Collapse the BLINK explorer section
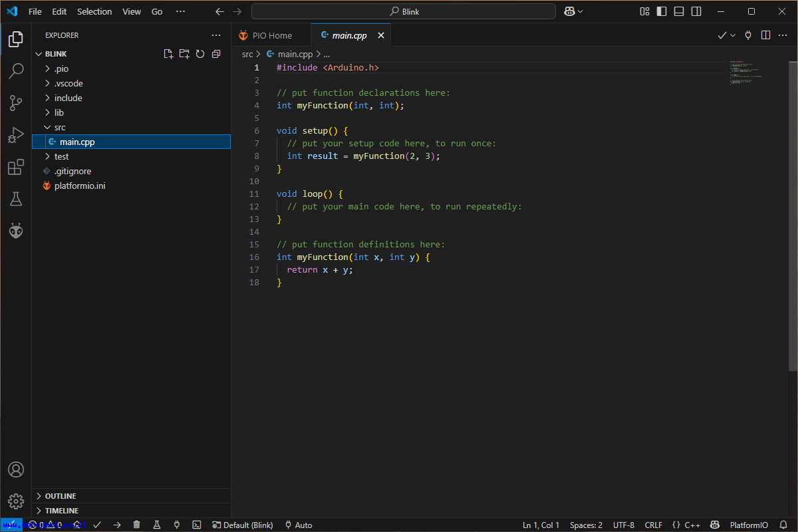Screen dimensions: 798x532 tap(39, 54)
